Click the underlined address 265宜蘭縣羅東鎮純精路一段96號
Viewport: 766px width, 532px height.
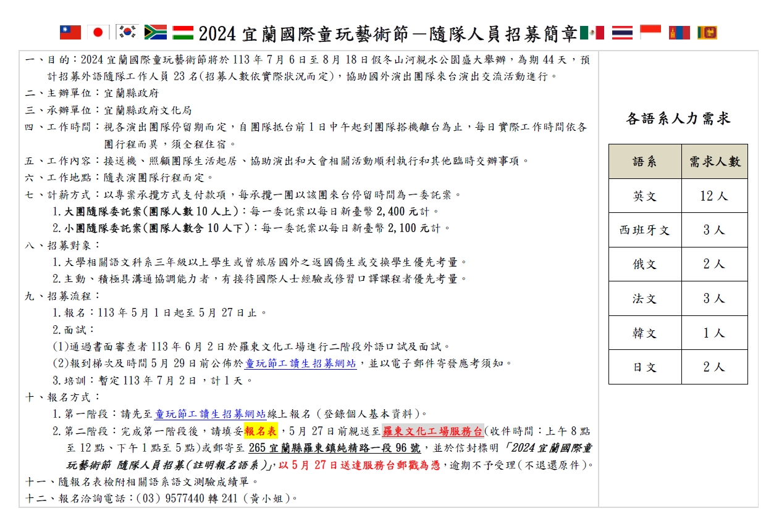coord(330,448)
